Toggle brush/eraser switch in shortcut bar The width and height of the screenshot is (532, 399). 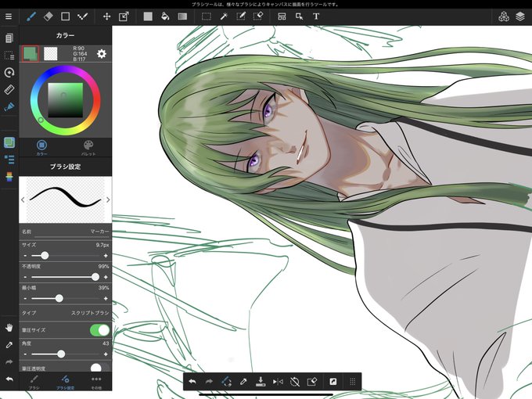pyautogui.click(x=226, y=382)
